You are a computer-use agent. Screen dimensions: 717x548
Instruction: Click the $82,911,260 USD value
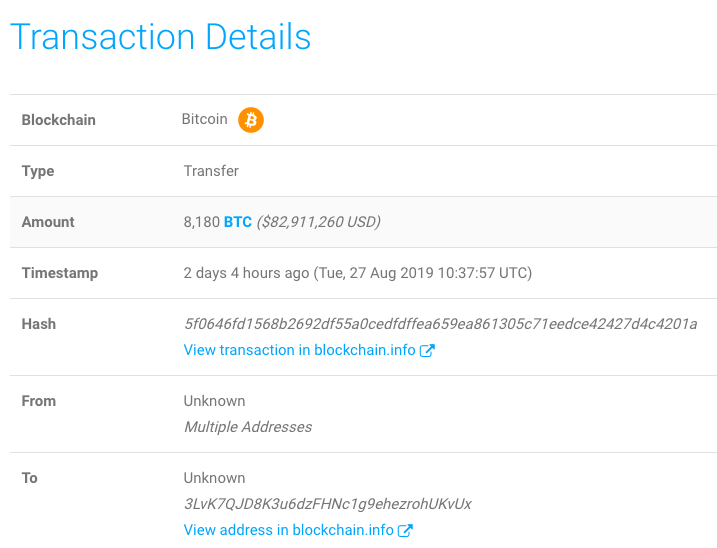point(319,222)
